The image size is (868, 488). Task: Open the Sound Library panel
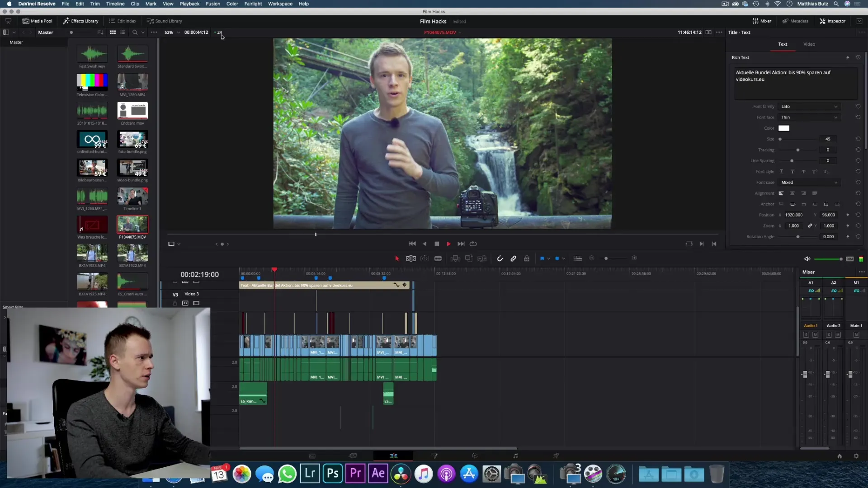click(x=165, y=21)
